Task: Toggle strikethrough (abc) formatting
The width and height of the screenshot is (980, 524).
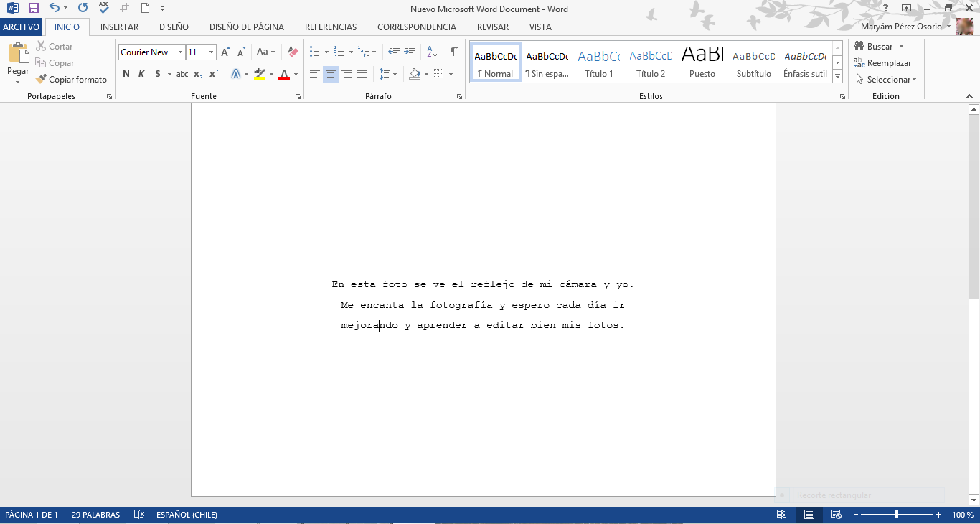Action: 182,74
